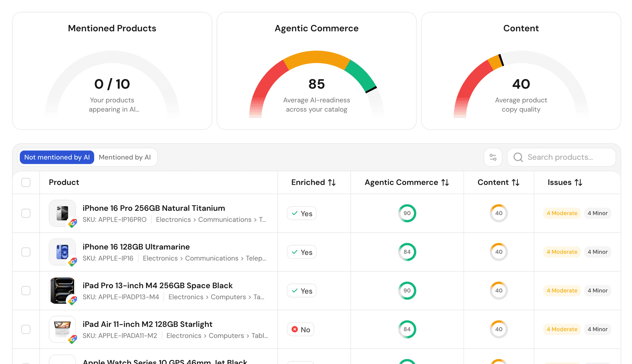Click content score 40 ring for iPhone 16 Pro

tap(499, 213)
